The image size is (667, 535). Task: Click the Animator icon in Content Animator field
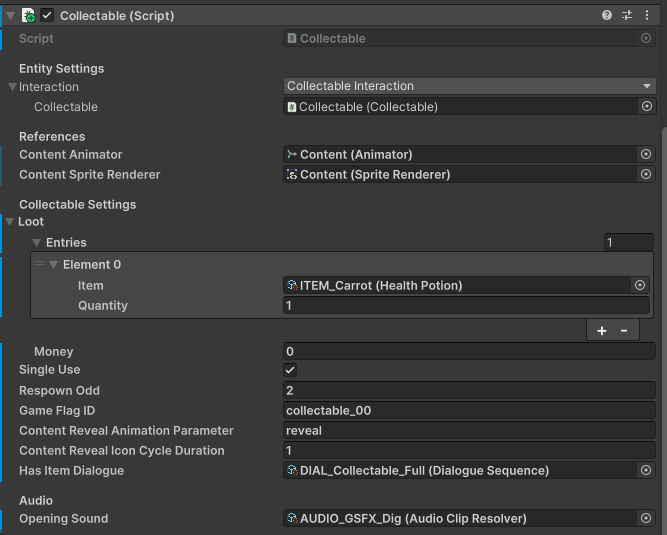tap(292, 154)
